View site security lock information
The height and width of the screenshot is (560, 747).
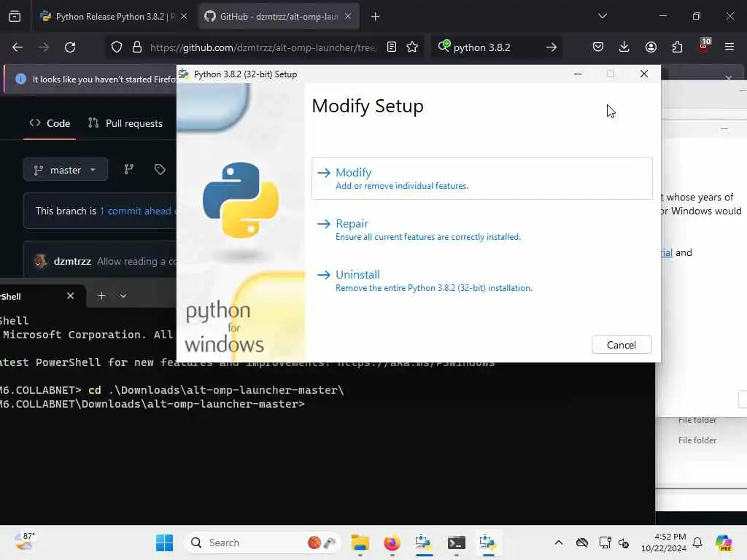[x=137, y=47]
